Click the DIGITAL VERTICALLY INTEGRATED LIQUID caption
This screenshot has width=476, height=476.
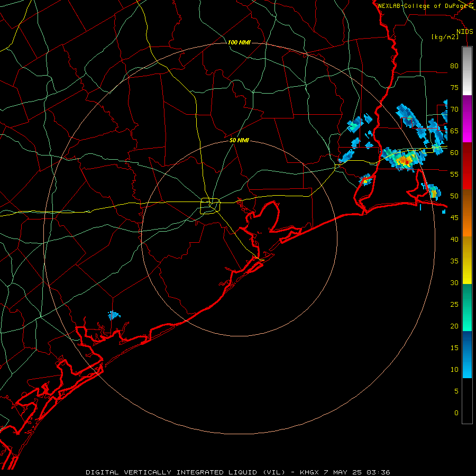[185, 472]
